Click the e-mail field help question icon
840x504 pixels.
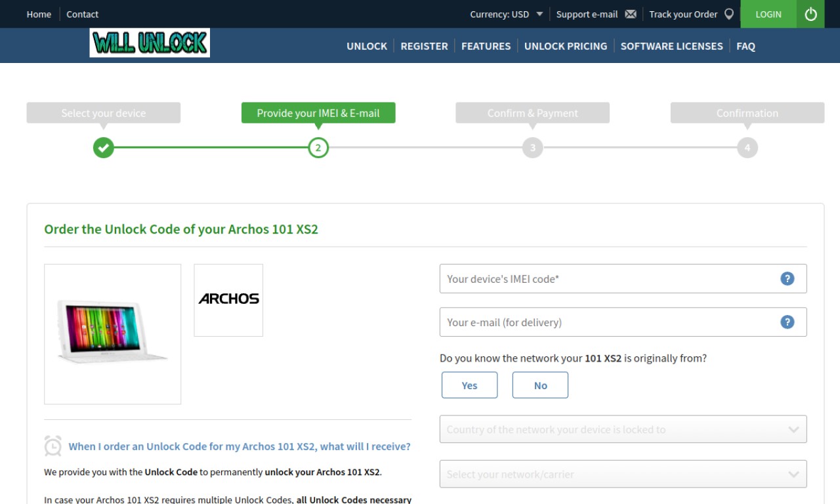[787, 322]
